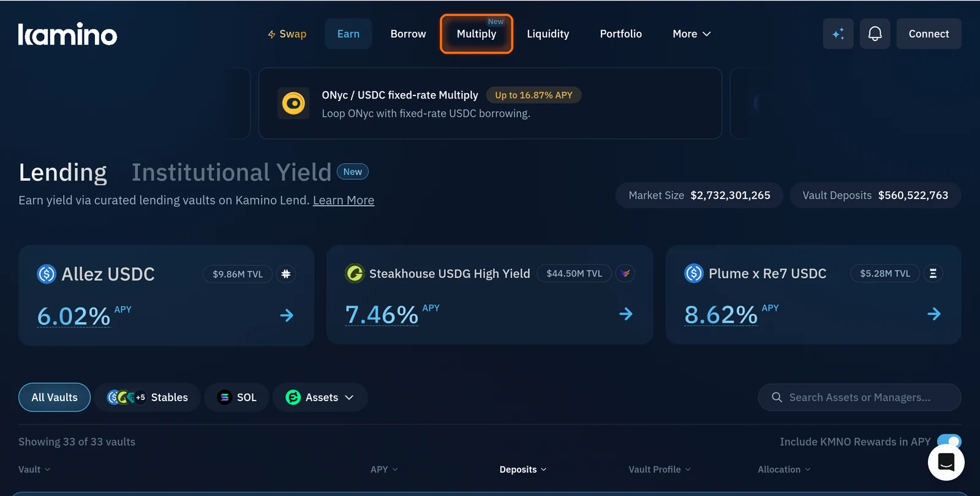Click the Steakhouse manager badge icon
Image resolution: width=980 pixels, height=496 pixels.
click(625, 273)
